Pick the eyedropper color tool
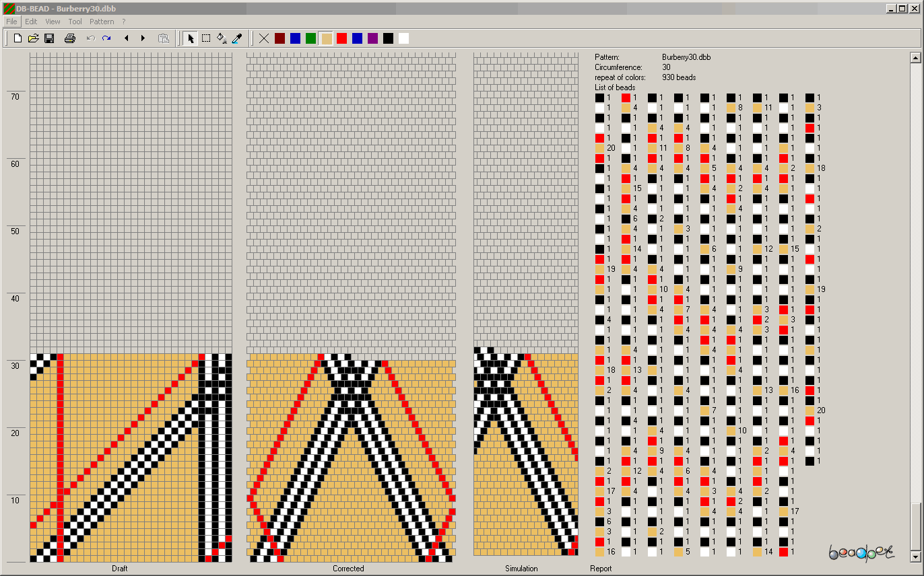 click(x=236, y=38)
